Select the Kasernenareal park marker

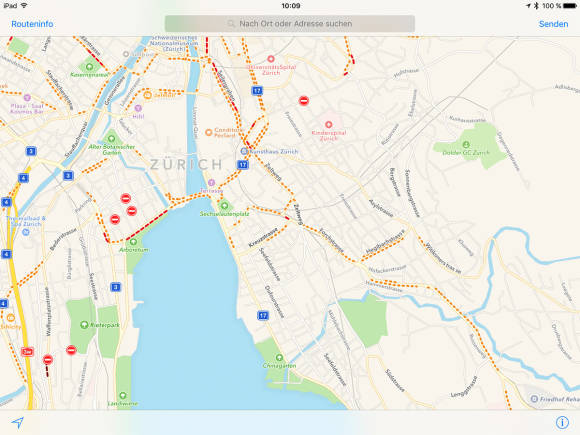tap(89, 67)
